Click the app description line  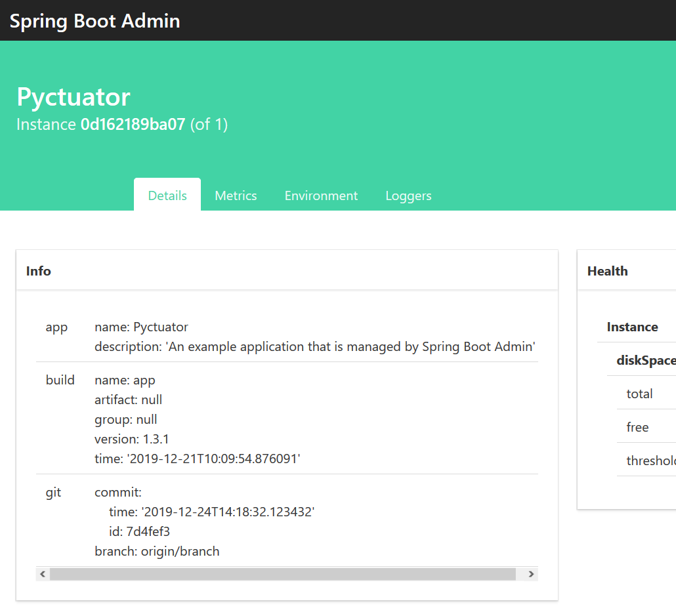click(315, 346)
